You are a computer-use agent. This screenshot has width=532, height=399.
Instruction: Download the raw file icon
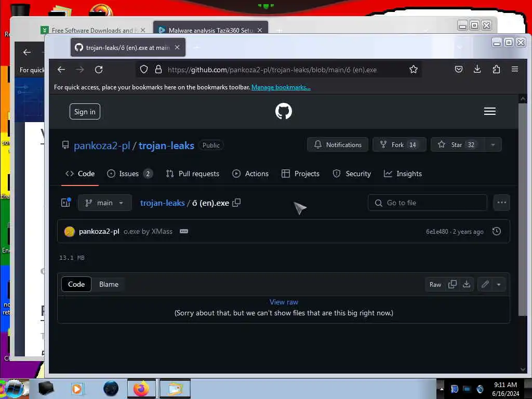(x=467, y=284)
